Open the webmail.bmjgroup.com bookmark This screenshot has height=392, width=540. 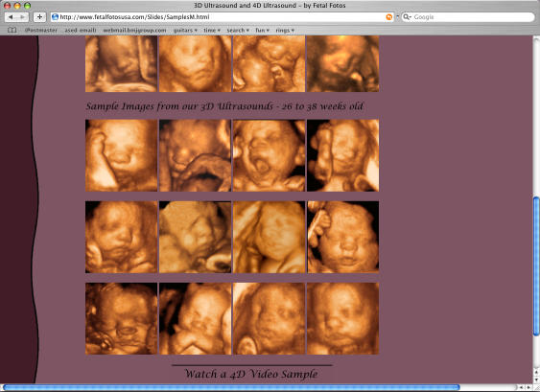pos(134,31)
